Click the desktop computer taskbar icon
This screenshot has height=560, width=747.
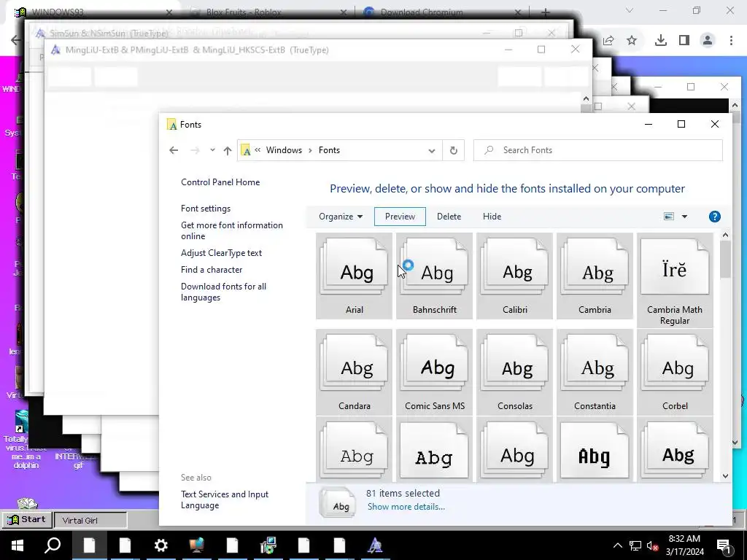(196, 545)
